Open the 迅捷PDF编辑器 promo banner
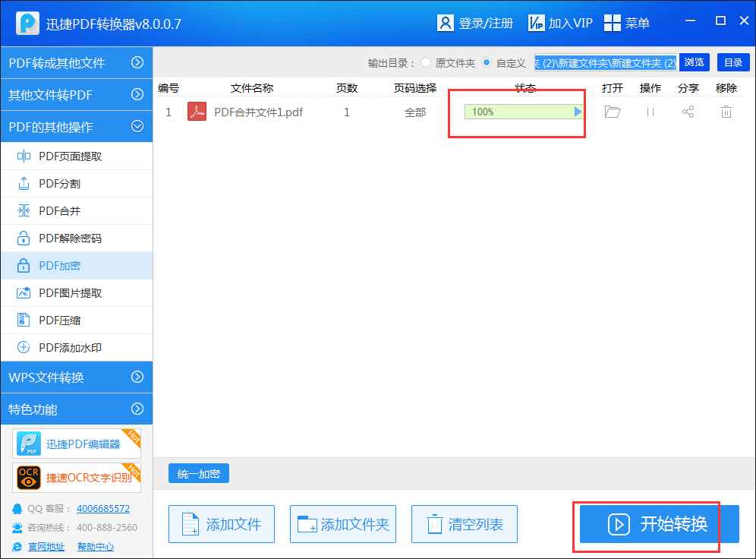The image size is (756, 559). click(77, 444)
